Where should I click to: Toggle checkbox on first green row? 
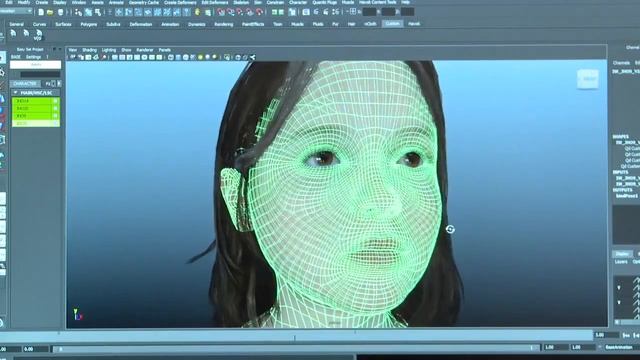(x=56, y=101)
